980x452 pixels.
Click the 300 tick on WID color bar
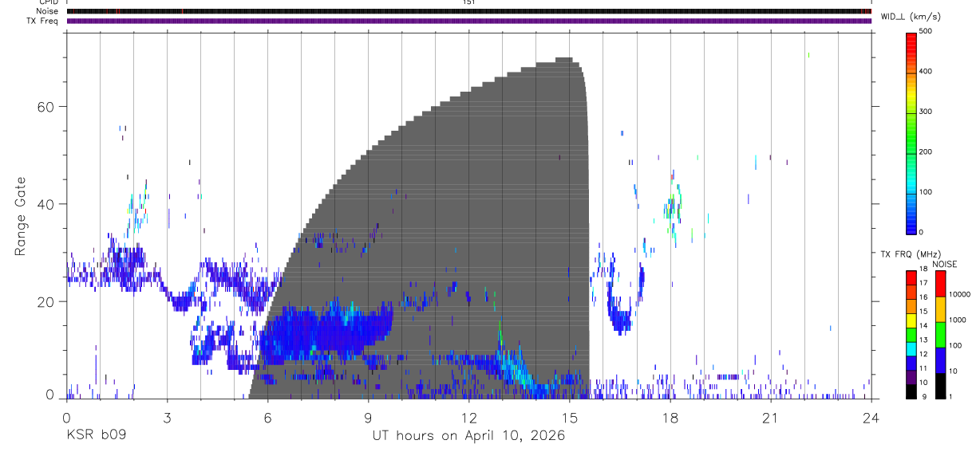(x=927, y=112)
